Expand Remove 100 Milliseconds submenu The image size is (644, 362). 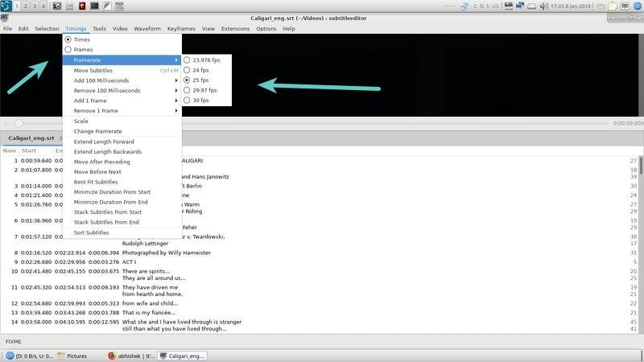point(122,90)
